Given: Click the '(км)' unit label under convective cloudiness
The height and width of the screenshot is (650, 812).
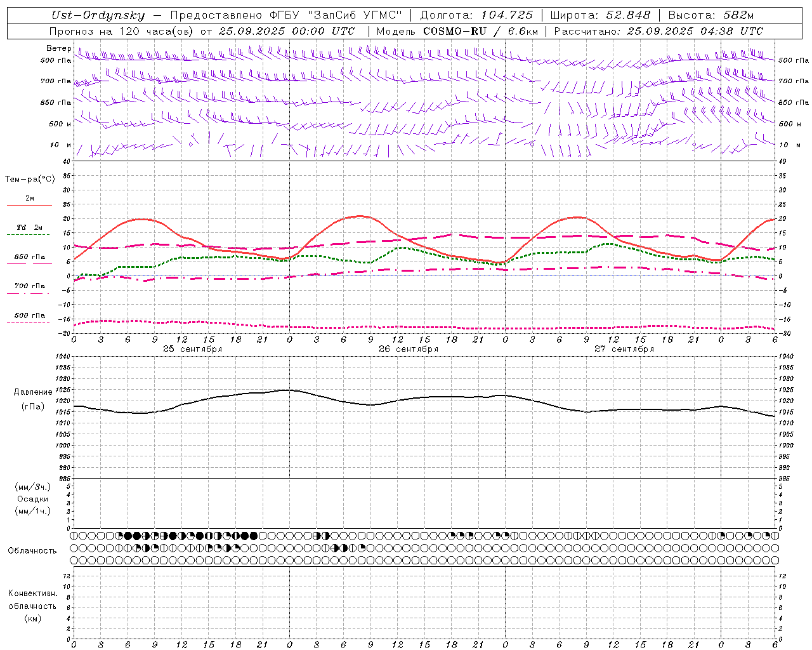Looking at the screenshot, I should 32,618.
